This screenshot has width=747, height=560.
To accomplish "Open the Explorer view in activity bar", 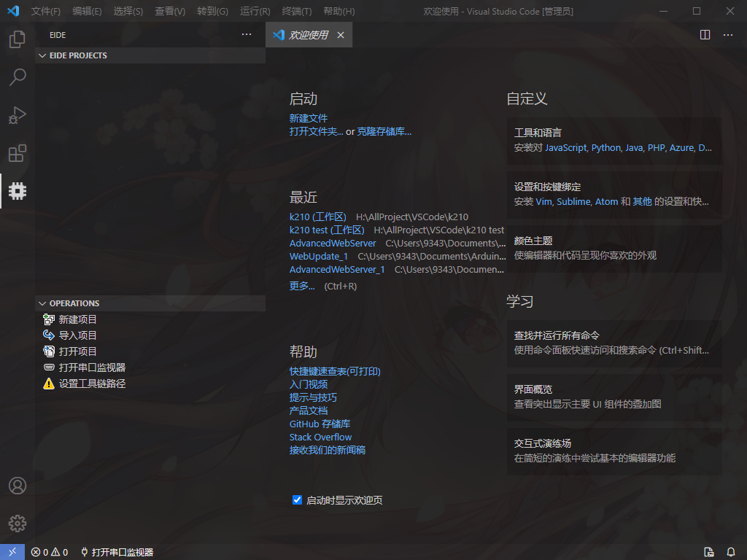I will (x=18, y=39).
